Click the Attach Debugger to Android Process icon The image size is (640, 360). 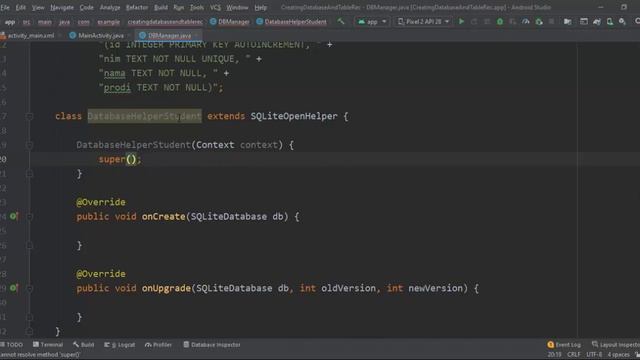539,22
